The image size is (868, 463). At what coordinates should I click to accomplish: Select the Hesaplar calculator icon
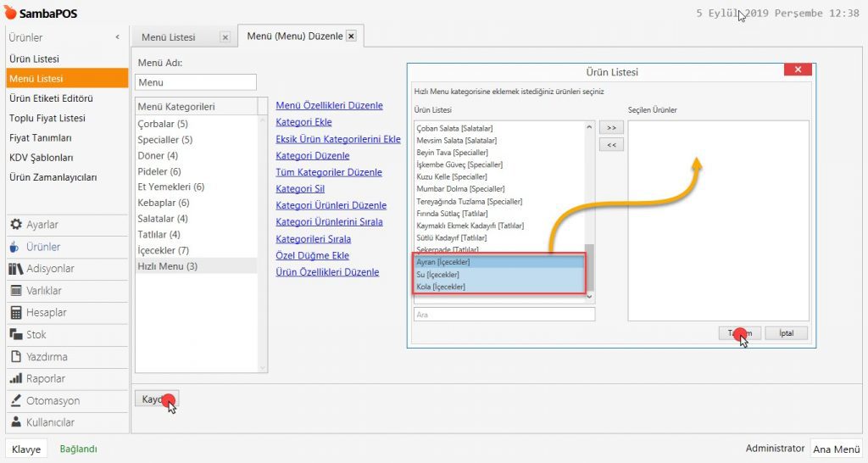(15, 313)
